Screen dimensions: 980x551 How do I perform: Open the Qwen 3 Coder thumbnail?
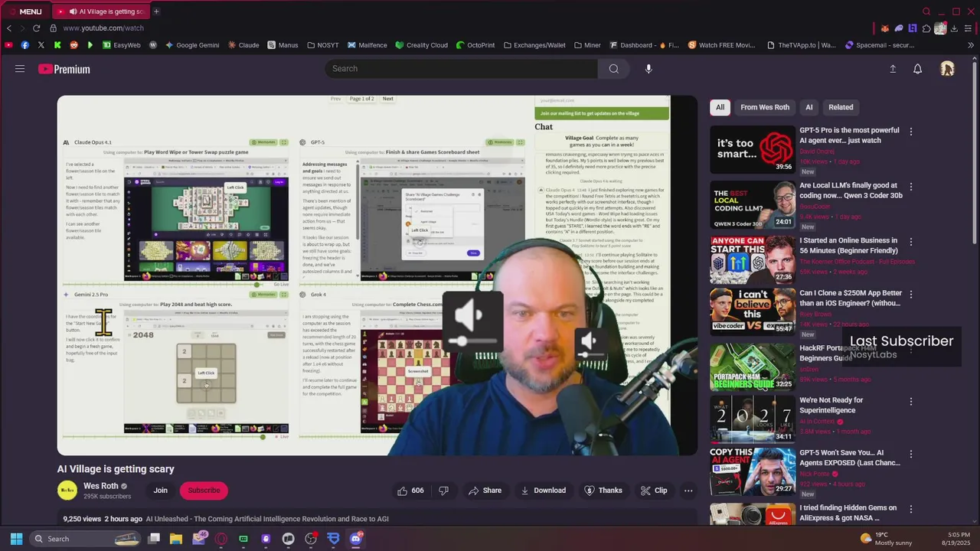753,204
